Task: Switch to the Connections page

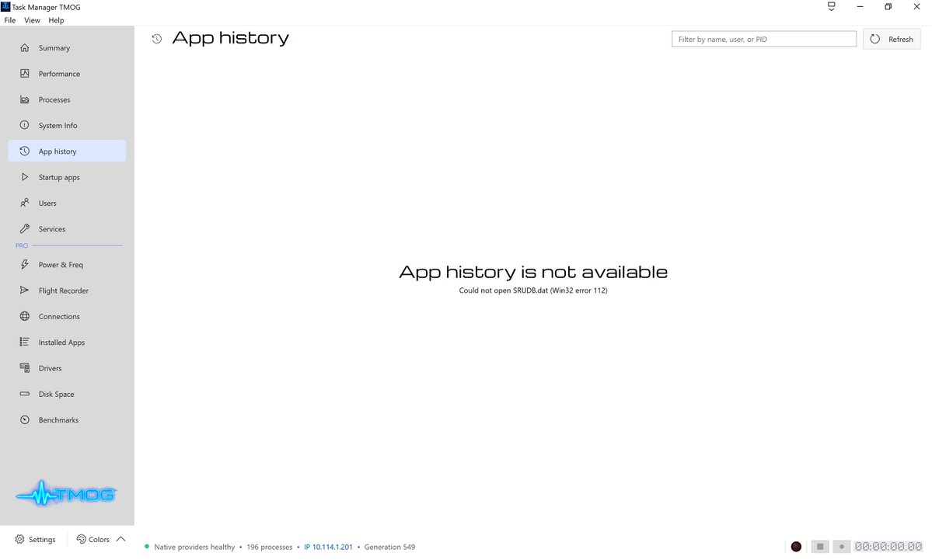Action: coord(67,317)
